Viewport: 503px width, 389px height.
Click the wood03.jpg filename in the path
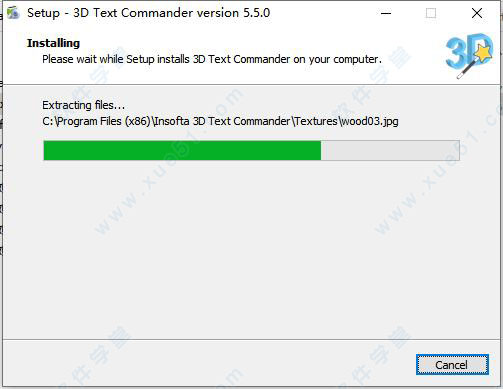pyautogui.click(x=369, y=121)
